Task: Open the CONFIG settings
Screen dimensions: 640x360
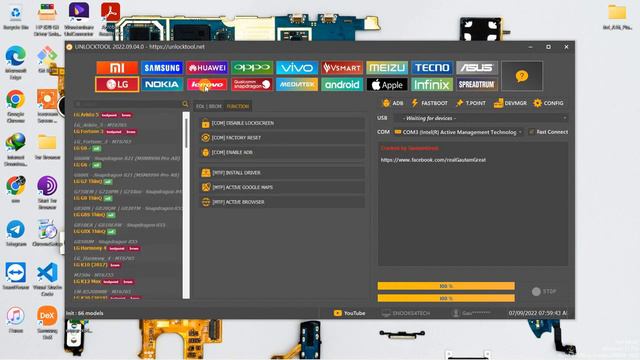Action: point(549,103)
